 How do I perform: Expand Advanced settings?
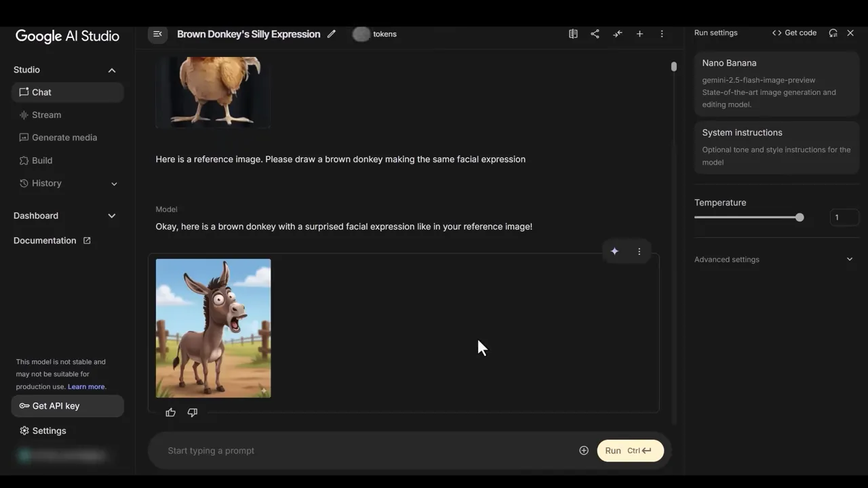[x=849, y=259]
